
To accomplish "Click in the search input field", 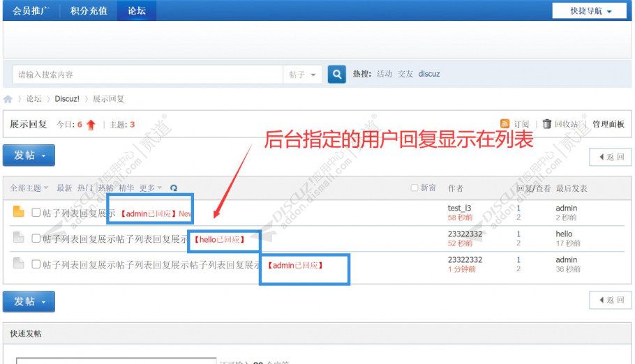I will (148, 75).
